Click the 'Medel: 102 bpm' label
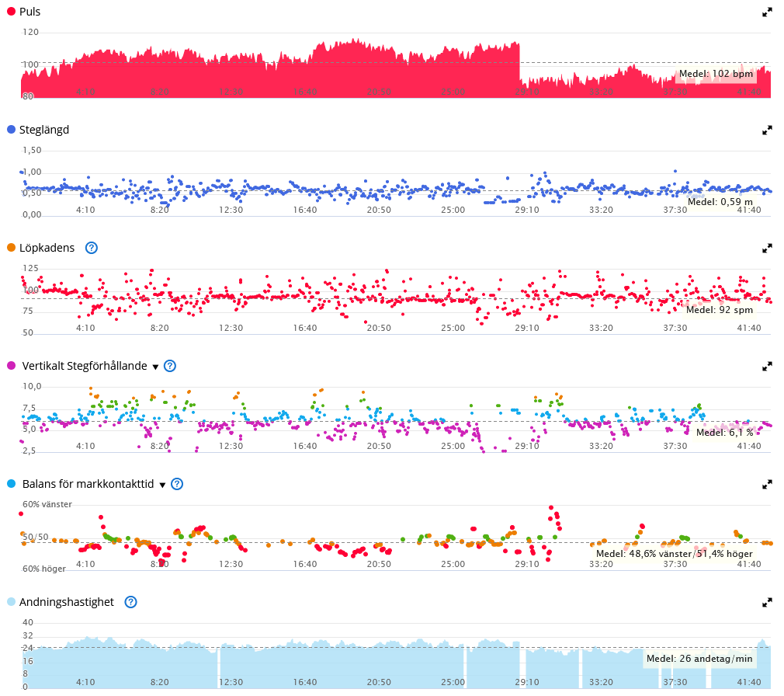This screenshot has height=696, width=784. click(x=716, y=74)
